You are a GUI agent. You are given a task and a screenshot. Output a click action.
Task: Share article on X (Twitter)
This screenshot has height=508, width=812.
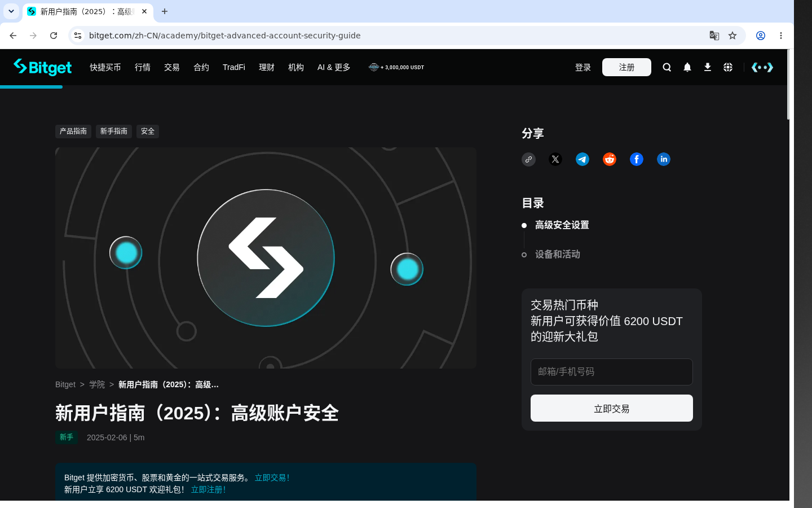tap(555, 159)
